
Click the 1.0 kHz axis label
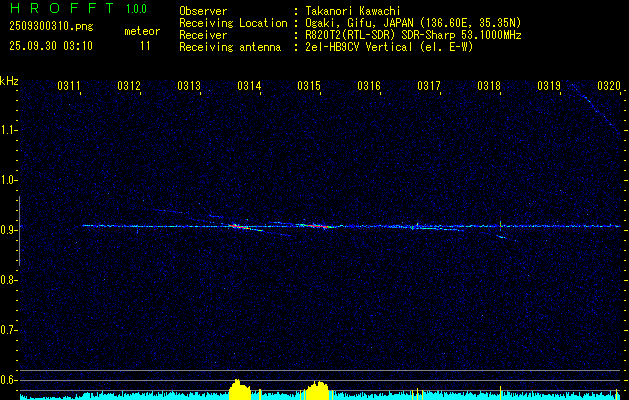point(7,180)
